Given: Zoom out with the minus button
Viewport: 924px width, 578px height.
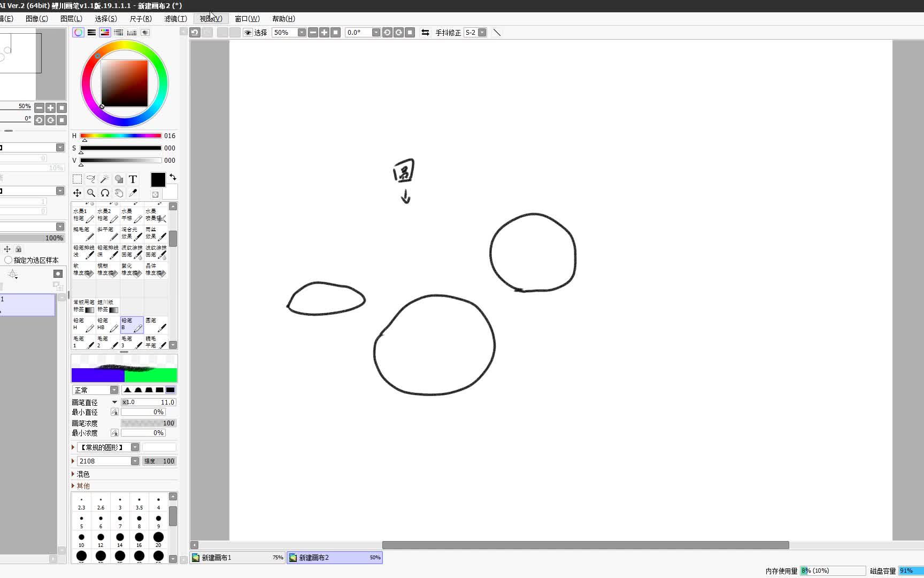Looking at the screenshot, I should (313, 33).
